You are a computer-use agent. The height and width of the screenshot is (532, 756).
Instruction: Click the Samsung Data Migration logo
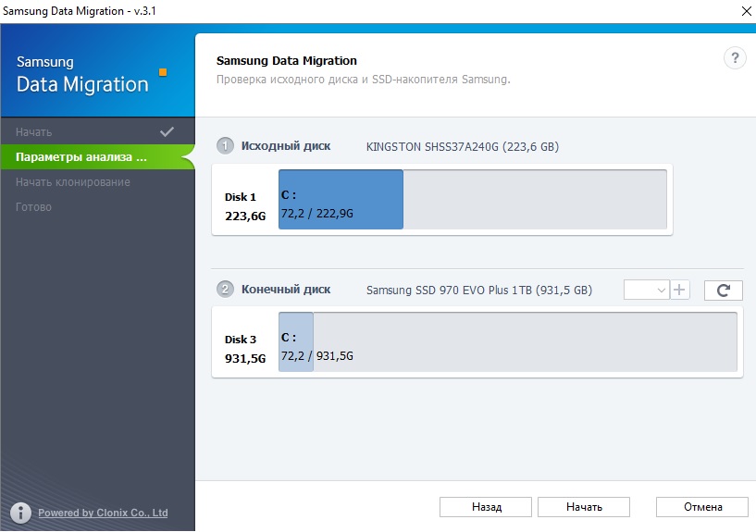click(x=92, y=75)
